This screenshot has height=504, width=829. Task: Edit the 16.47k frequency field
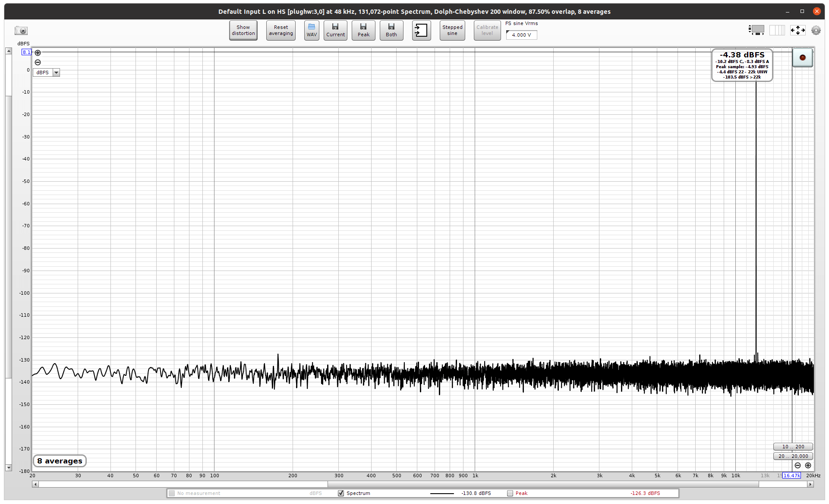point(792,476)
